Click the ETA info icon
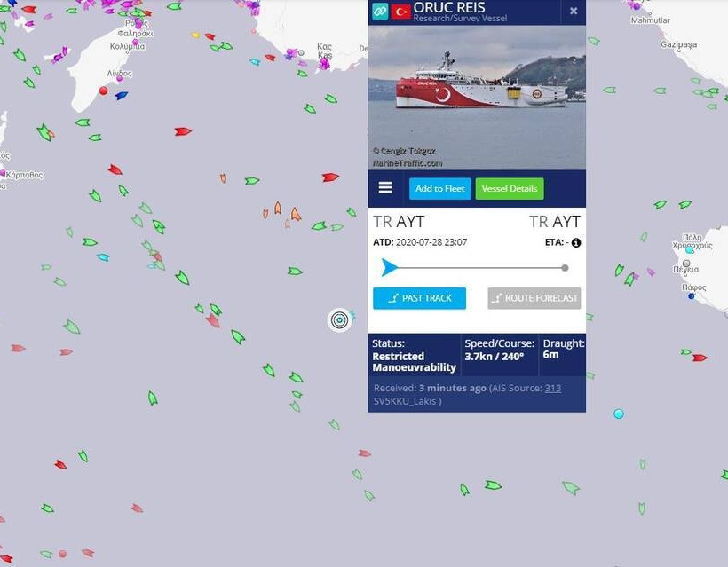 (x=575, y=242)
